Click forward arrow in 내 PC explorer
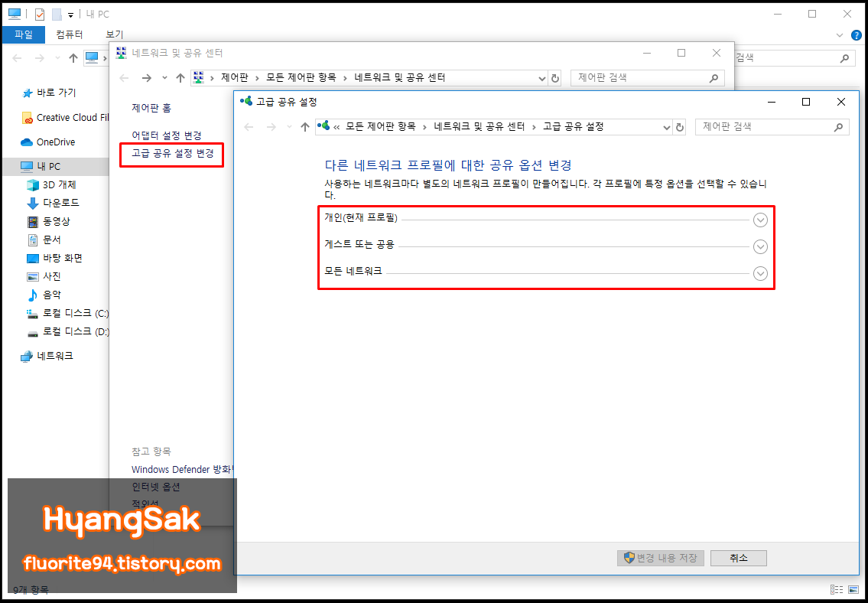 (x=39, y=58)
